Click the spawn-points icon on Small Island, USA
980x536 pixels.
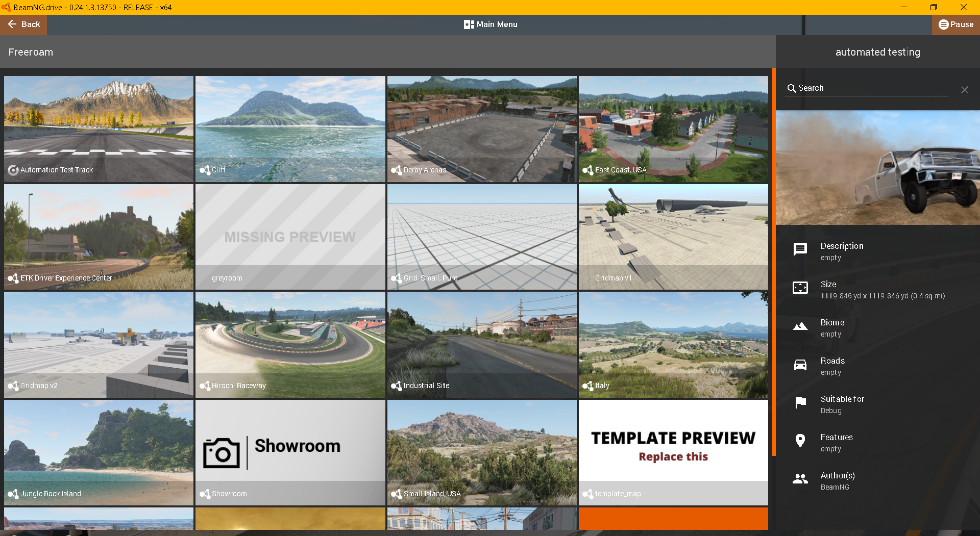[397, 494]
